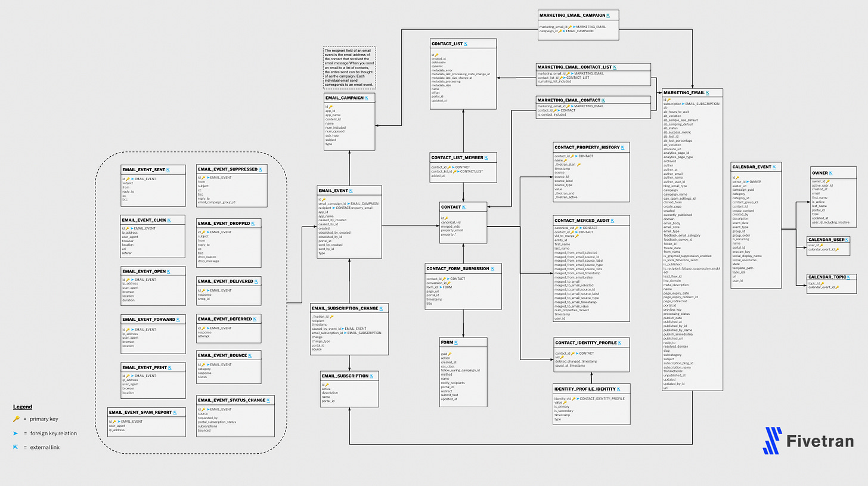868x486 pixels.
Task: Click the "deleted_changed_timestamp" field
Action: click(576, 361)
